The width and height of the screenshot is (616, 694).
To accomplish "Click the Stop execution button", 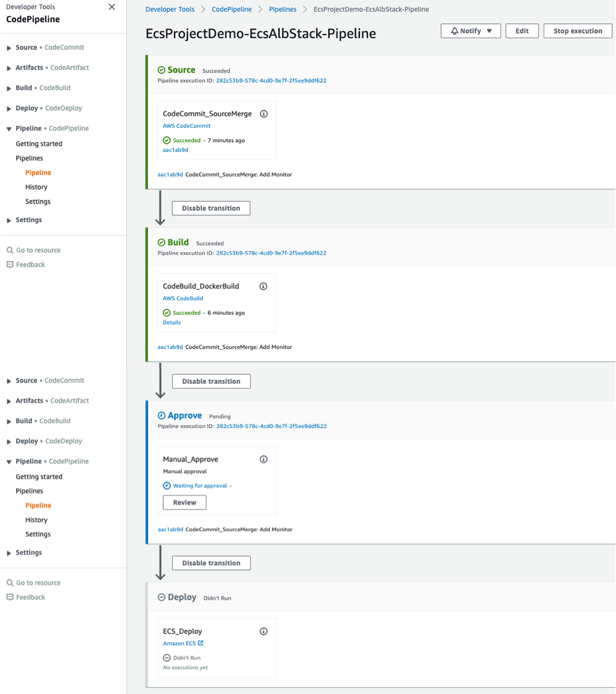I will coord(578,31).
